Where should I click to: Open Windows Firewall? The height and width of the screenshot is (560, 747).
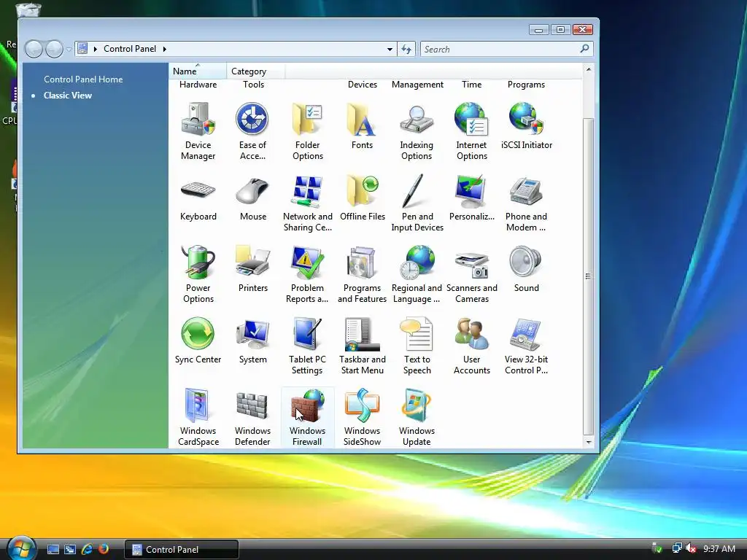[307, 416]
